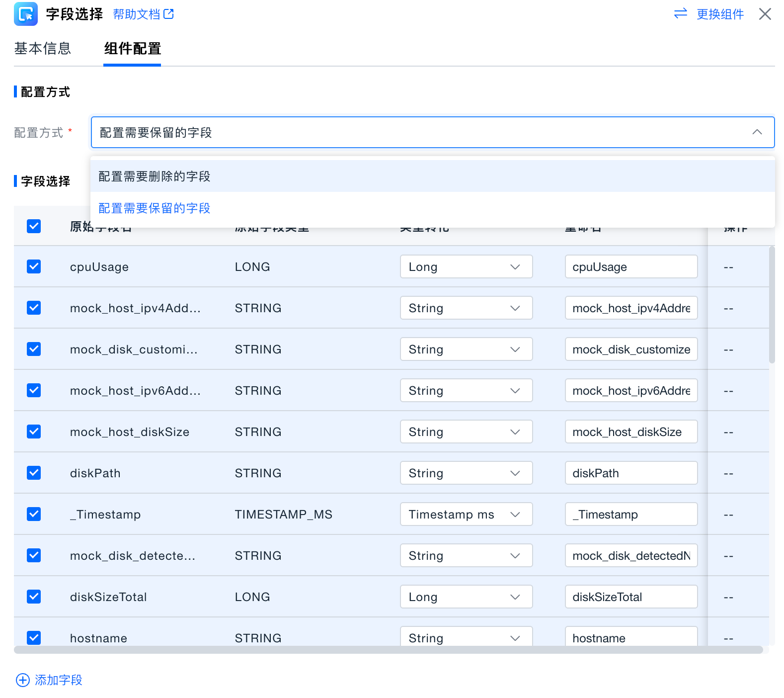Screen dimensions: 784x698
Task: Deselect the _Timestamp row checkbox
Action: [34, 514]
